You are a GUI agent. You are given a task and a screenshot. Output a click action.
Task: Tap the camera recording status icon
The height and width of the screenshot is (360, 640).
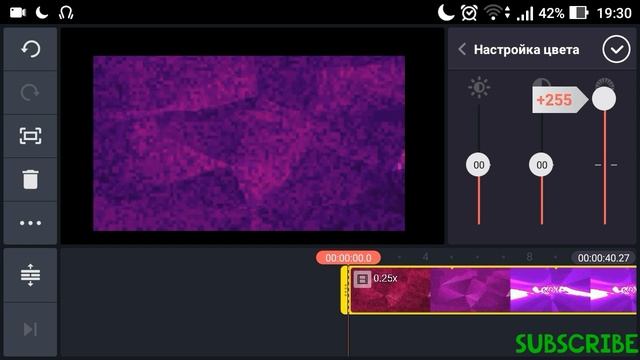point(18,13)
